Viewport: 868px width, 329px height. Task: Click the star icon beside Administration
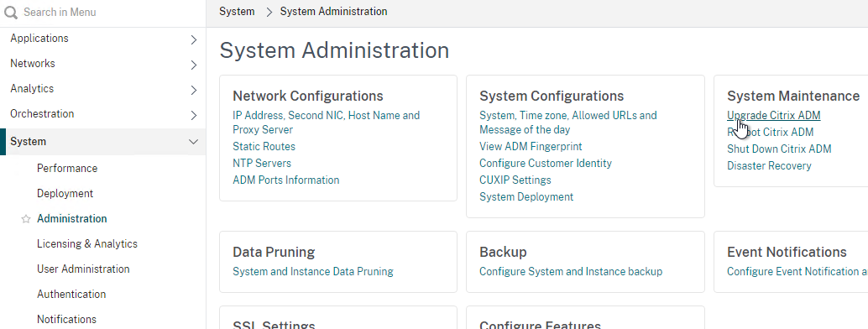[x=25, y=219]
